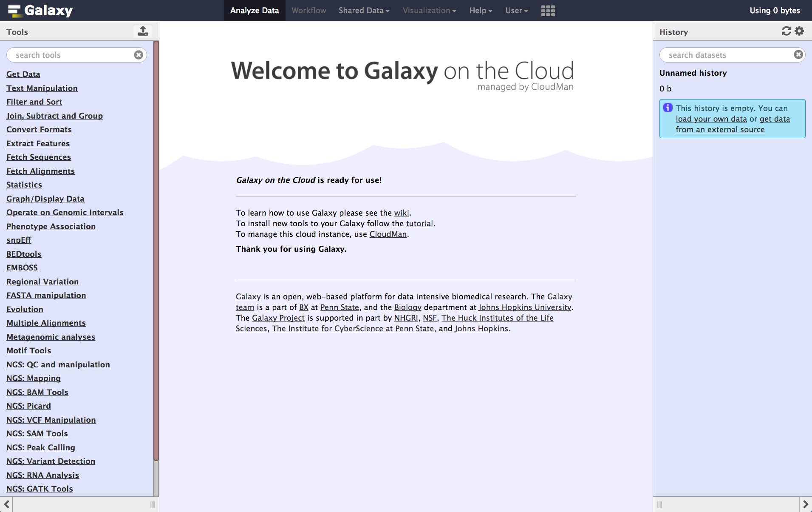Viewport: 812px width, 512px height.
Task: Open the NGS: Variant Detection section
Action: (51, 461)
